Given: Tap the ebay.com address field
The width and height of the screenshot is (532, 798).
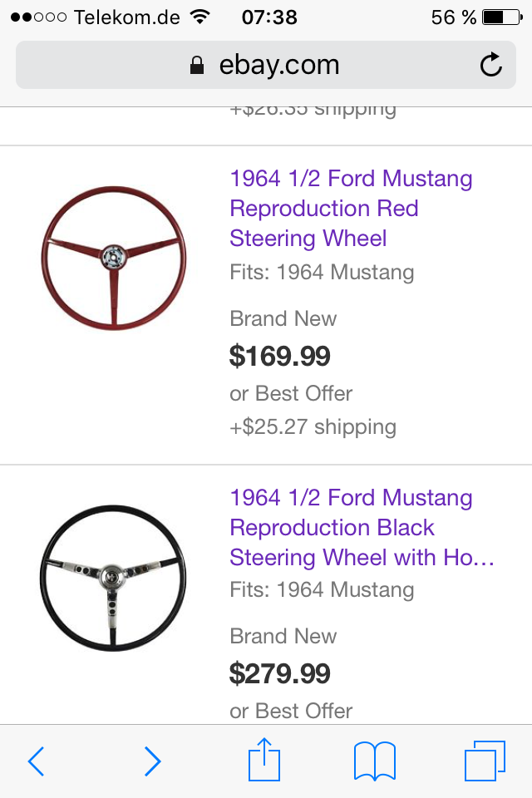Looking at the screenshot, I should click(x=278, y=65).
